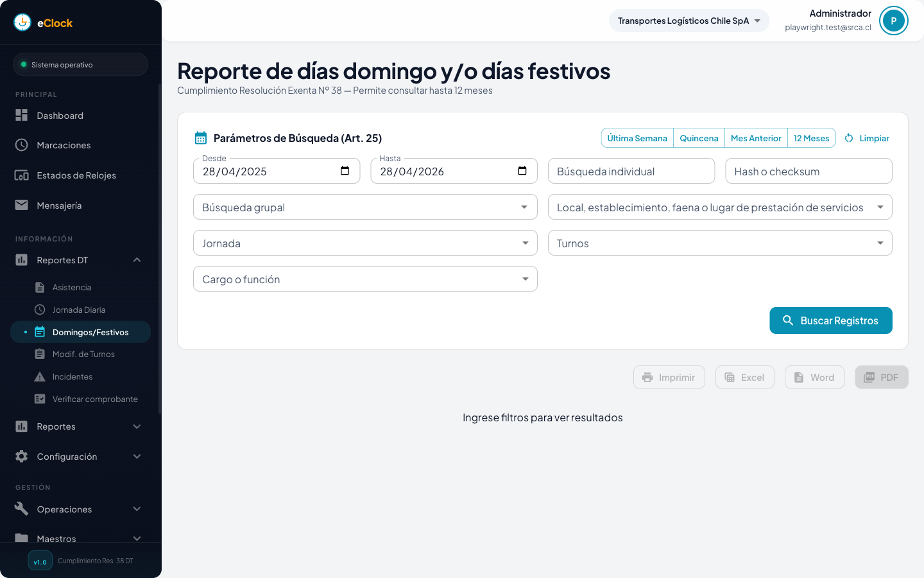Click the Incidentes warning icon
The height and width of the screenshot is (578, 924).
pos(39,376)
